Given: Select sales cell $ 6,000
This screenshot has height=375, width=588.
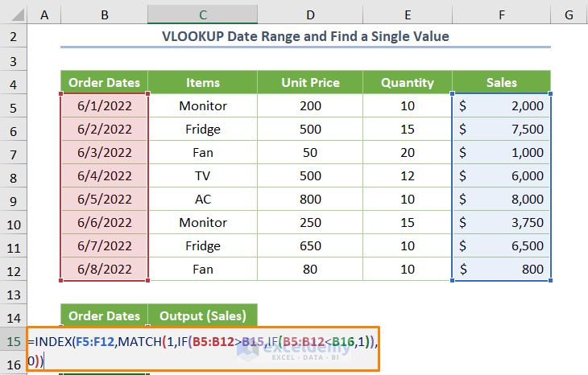Looking at the screenshot, I should click(501, 175).
